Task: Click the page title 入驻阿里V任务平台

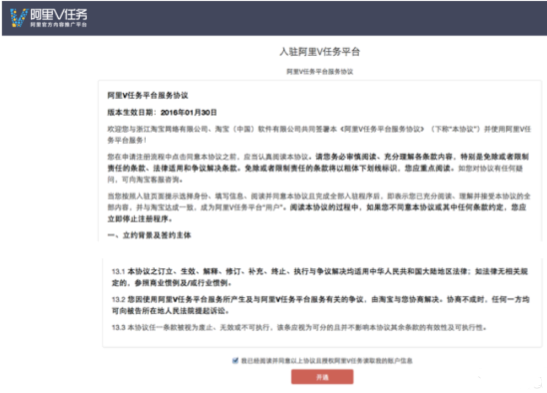Action: pos(320,52)
